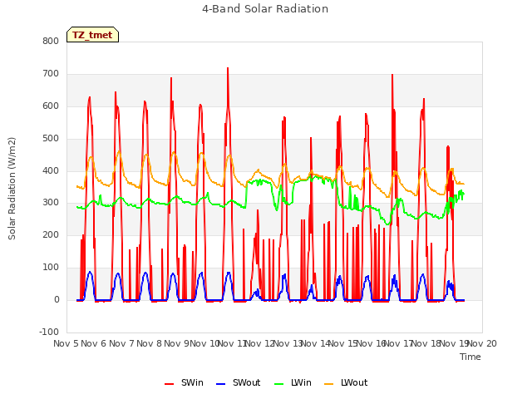Click the Nov 18 x-axis label
Screen dimensions: 532x399
tap(426, 343)
